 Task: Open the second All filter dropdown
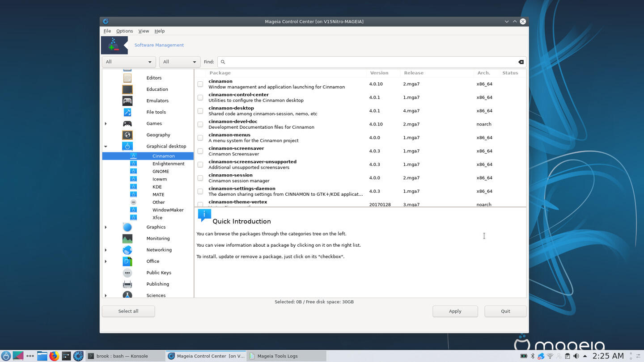[180, 62]
